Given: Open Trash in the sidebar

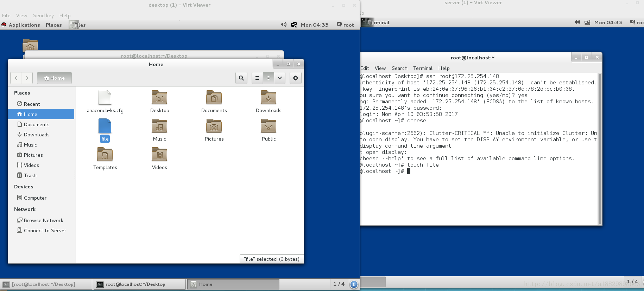Looking at the screenshot, I should [x=41, y=175].
